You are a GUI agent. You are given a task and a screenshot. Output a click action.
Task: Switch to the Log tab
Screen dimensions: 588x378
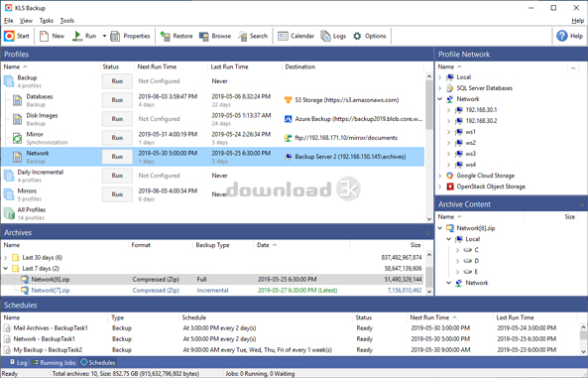coord(19,362)
